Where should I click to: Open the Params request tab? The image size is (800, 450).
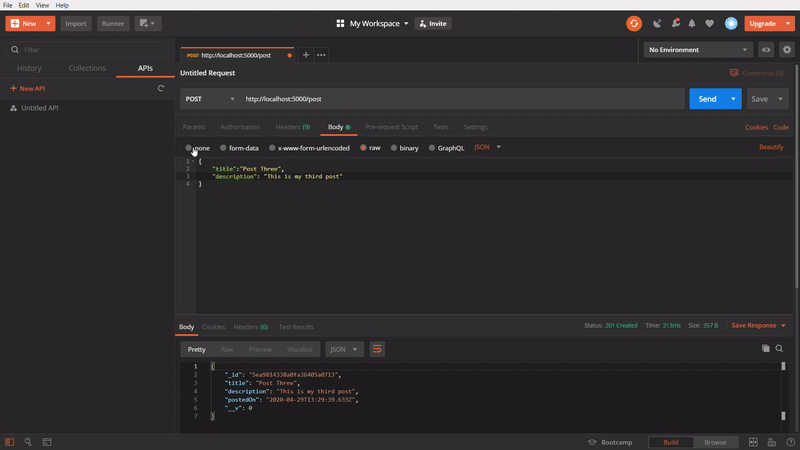click(x=194, y=127)
